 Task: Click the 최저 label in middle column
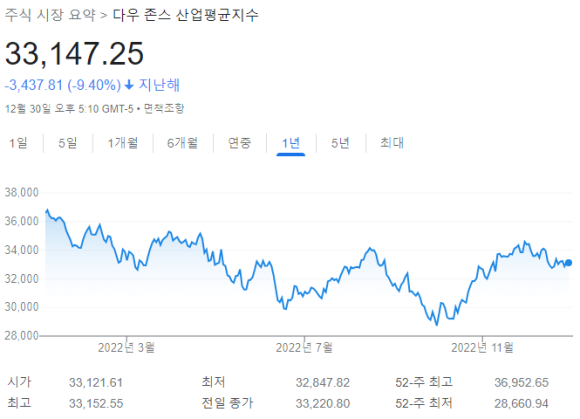[213, 382]
